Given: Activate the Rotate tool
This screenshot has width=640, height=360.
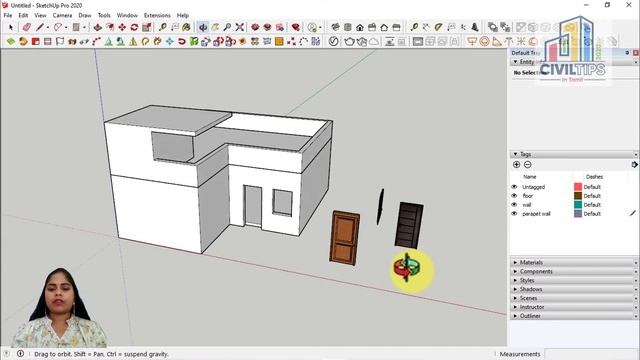Looking at the screenshot, I should [134, 27].
